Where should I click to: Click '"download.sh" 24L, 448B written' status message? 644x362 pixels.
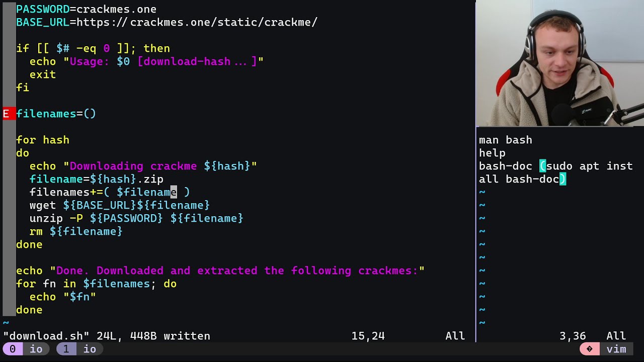click(x=107, y=336)
